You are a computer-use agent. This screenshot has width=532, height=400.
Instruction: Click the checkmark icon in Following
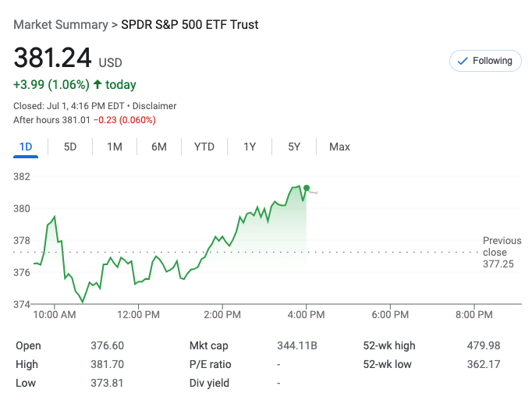(463, 61)
